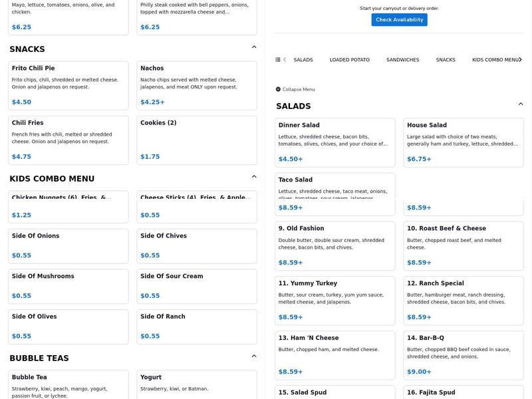
Task: Pick the Yummy Turkey loaded potato
Action: pyautogui.click(x=334, y=301)
